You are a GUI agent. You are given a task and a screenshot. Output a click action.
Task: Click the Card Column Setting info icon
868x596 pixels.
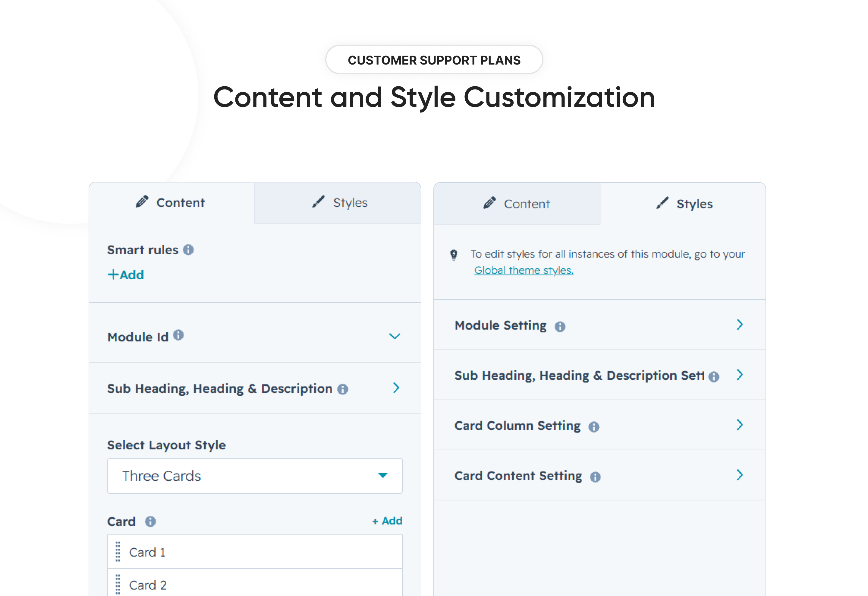(594, 427)
